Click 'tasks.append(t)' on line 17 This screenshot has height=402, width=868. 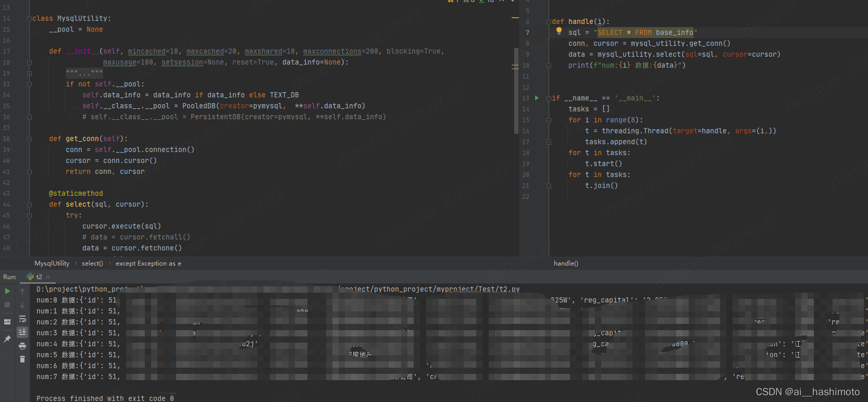(616, 142)
